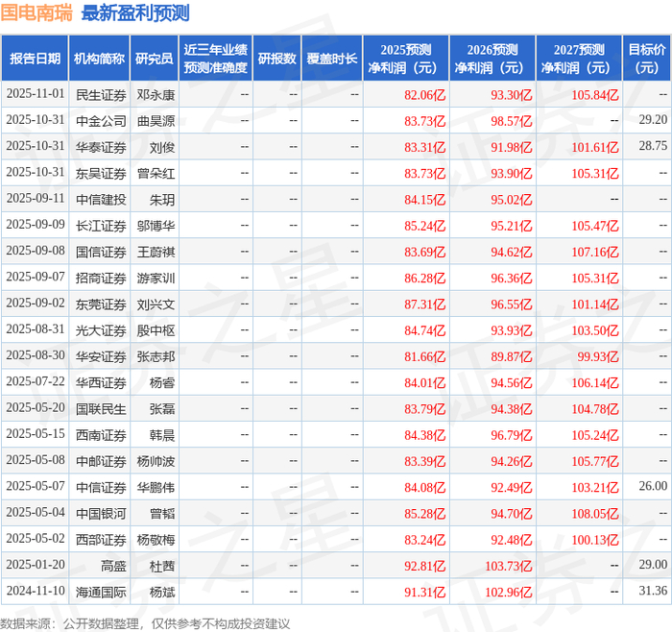Click analyst name 邓永康
This screenshot has height=632, width=672.
pos(156,95)
